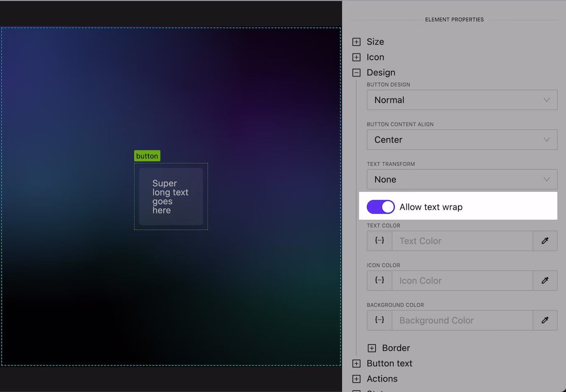
Task: Open the variable binding icon beside Text Color
Action: [x=379, y=241]
